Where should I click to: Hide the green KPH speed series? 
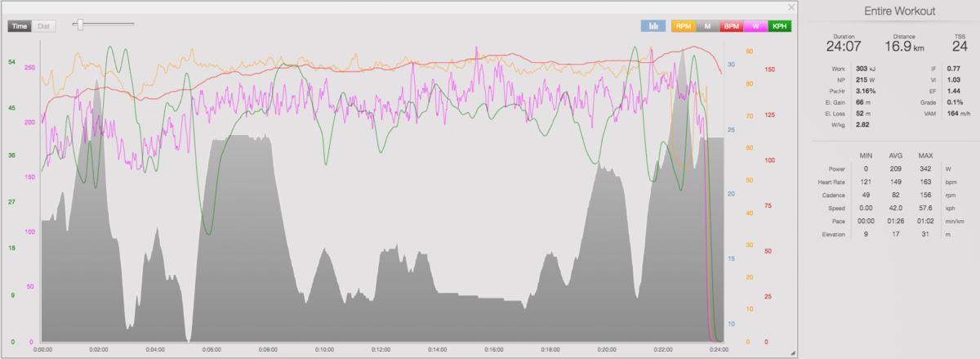[x=780, y=26]
